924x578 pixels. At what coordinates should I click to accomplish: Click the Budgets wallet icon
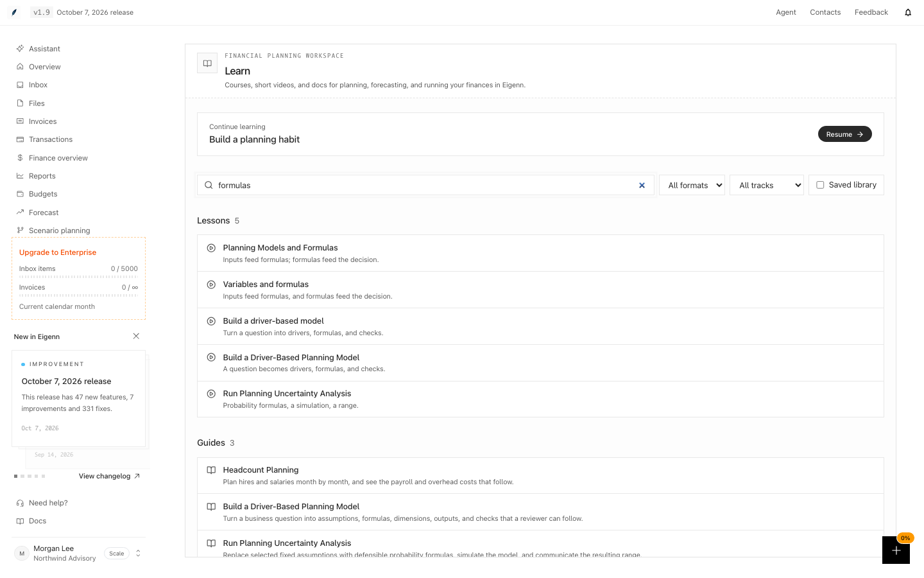point(21,194)
